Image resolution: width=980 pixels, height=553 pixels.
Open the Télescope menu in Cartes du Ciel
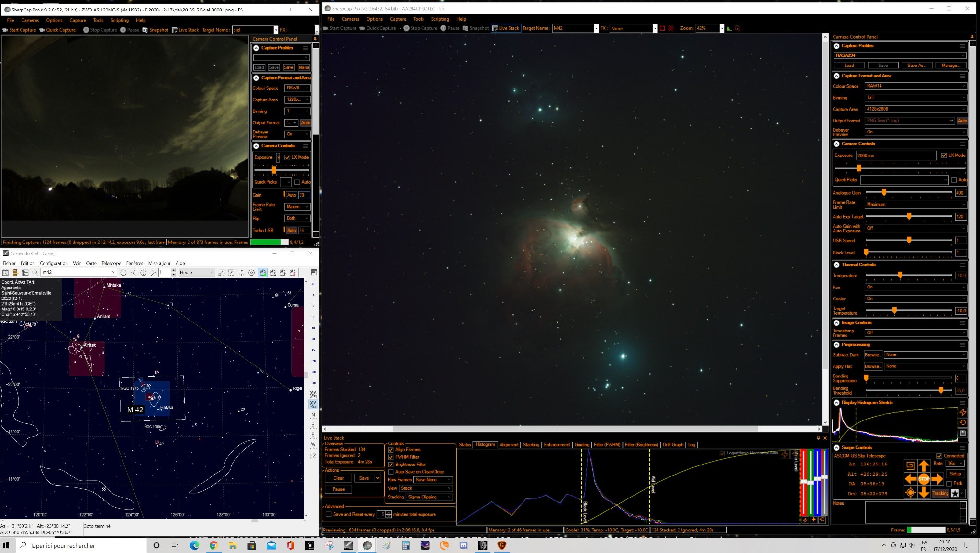[x=111, y=263]
